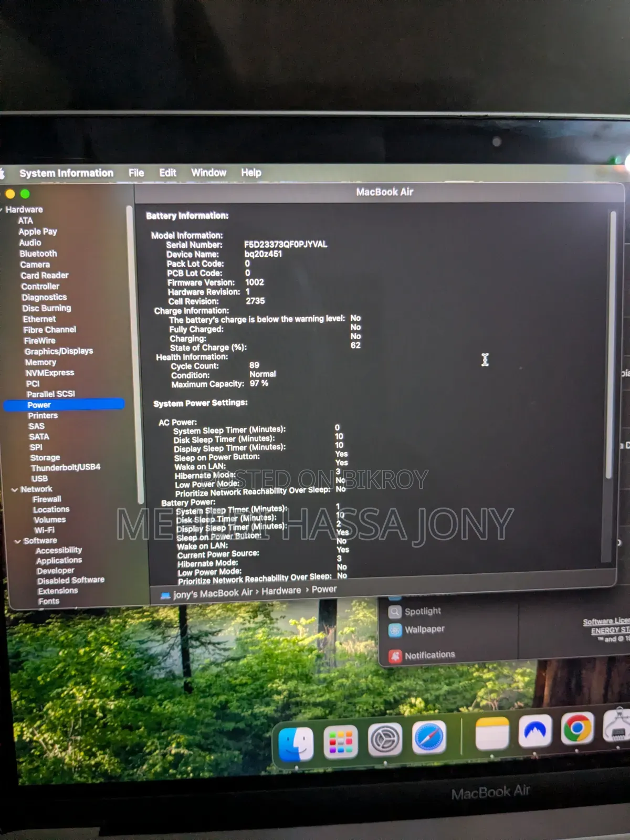630x840 pixels.
Task: Zoom the System Information window
Action: pos(25,194)
